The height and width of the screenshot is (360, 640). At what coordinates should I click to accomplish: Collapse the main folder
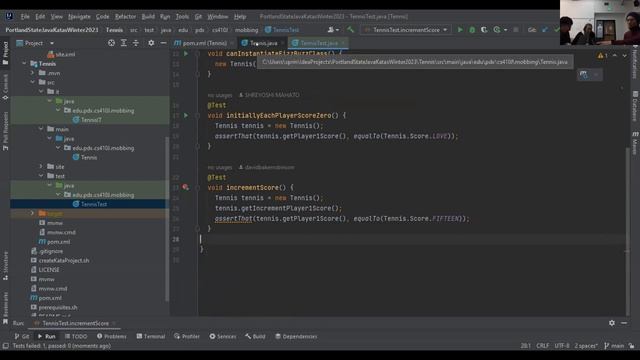41,129
